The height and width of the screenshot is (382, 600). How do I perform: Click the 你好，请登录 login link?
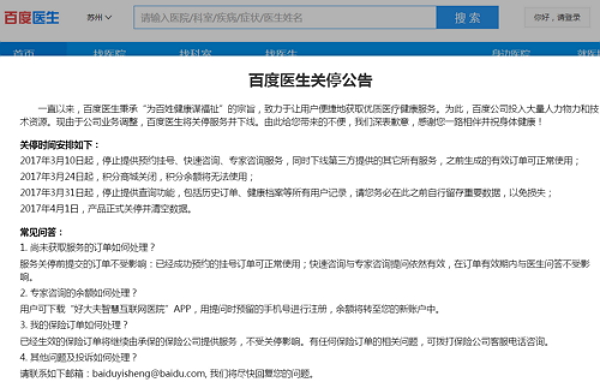click(557, 17)
